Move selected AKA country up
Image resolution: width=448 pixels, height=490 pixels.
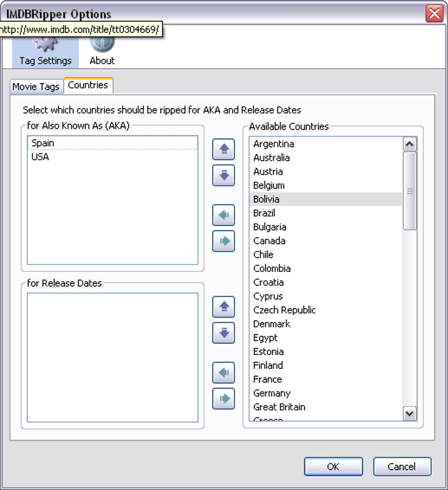(224, 150)
